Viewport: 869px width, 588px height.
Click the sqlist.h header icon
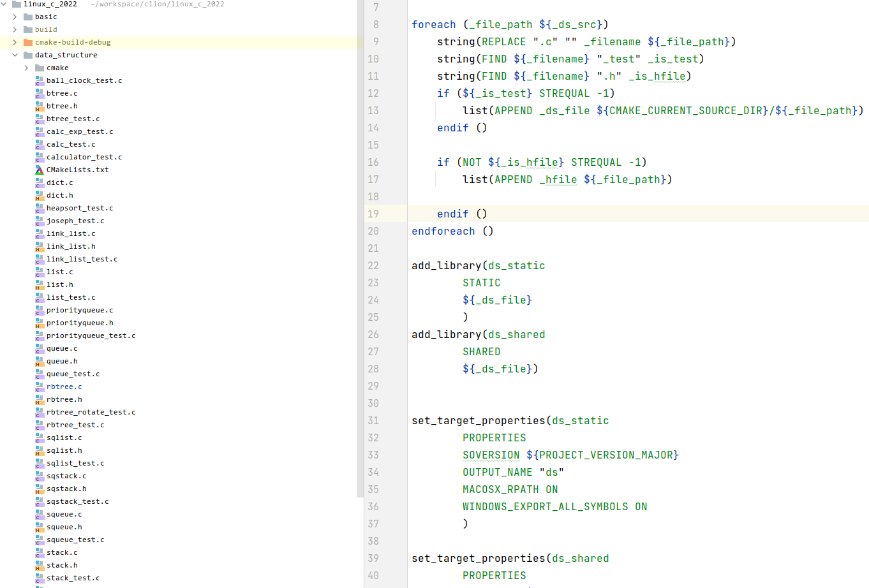(39, 450)
